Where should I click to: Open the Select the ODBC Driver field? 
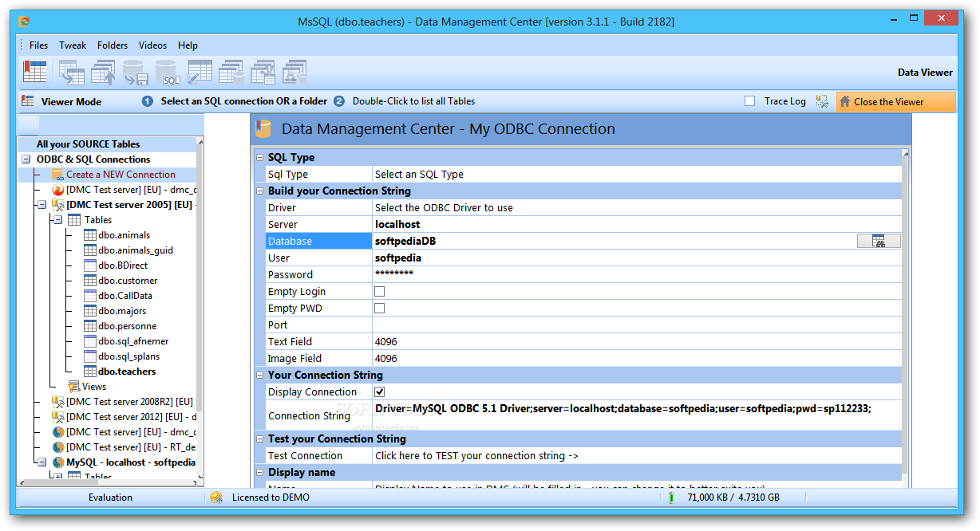coord(637,208)
